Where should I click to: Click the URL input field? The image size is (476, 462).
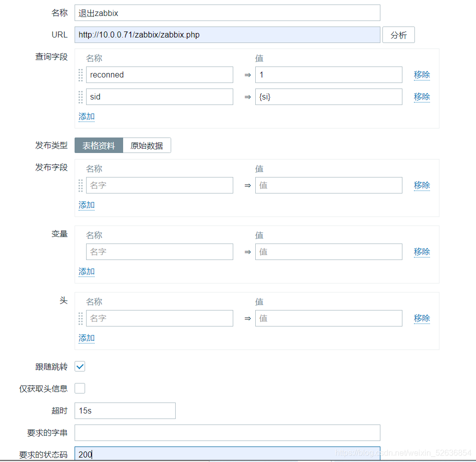pyautogui.click(x=227, y=35)
